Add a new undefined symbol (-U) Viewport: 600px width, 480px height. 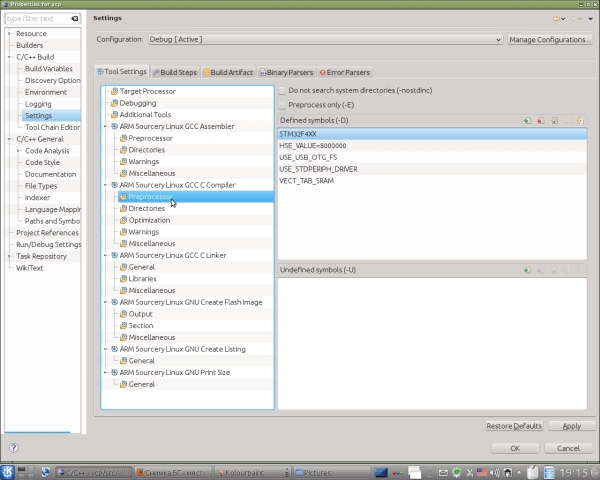click(527, 270)
